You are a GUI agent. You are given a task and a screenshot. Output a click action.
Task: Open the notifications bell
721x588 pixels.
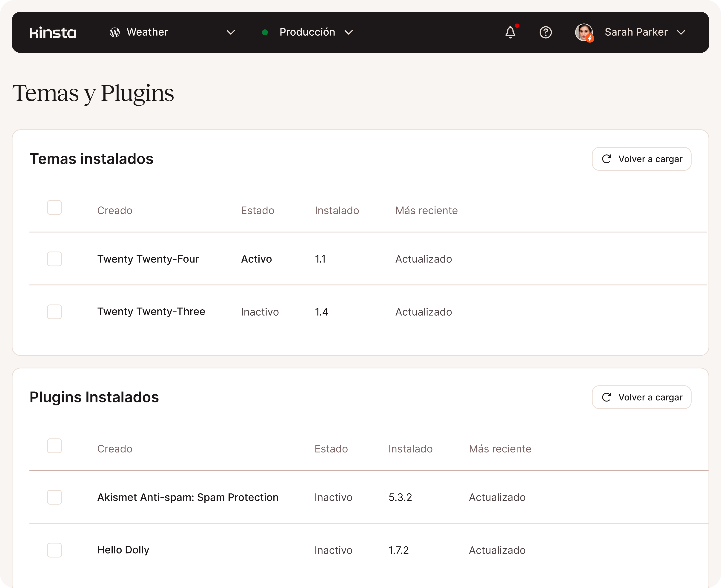[510, 33]
